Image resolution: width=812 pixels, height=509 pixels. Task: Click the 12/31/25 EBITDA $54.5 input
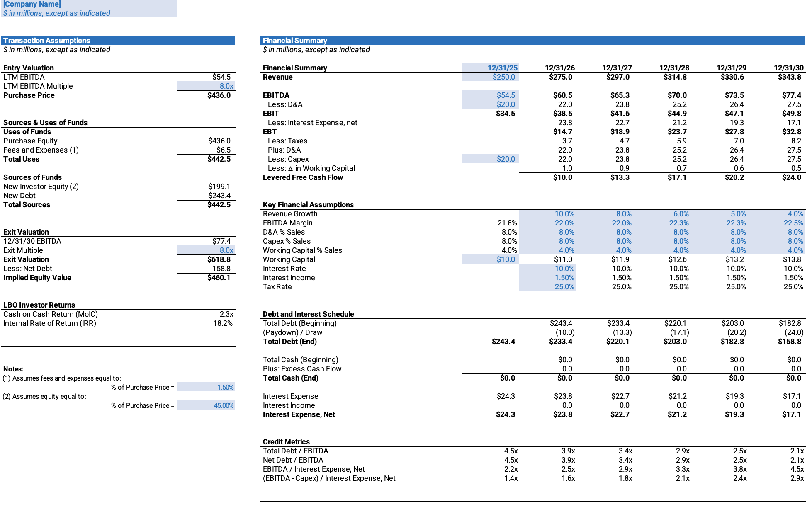(x=490, y=95)
